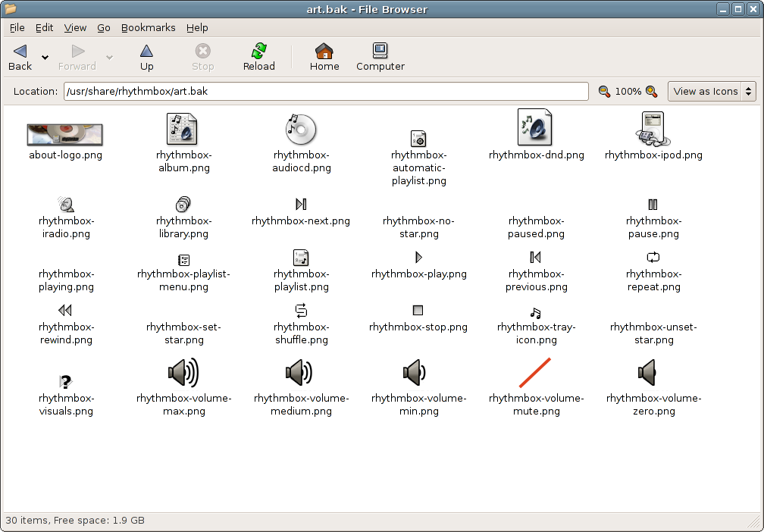Screen dimensions: 764x532
Task: Open the Go menu
Action: (104, 28)
